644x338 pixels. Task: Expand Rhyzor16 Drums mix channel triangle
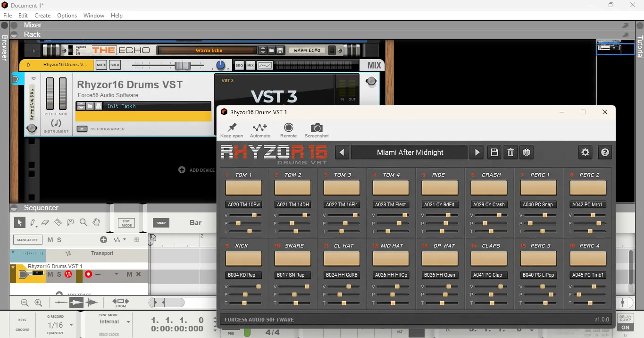coord(29,65)
